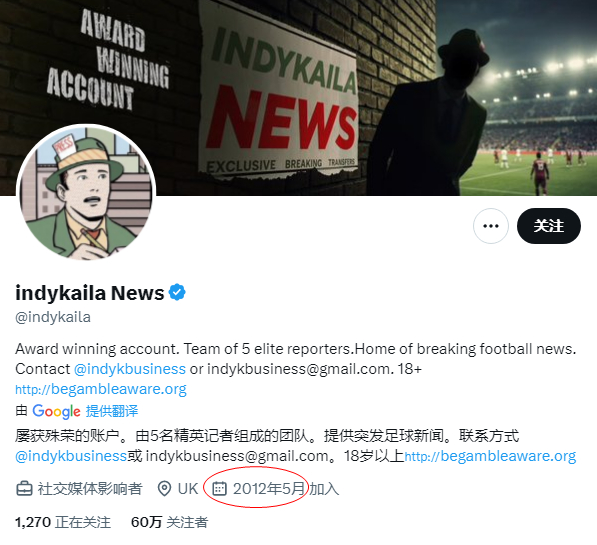Click the 社交媒体影响者 category label
Image resolution: width=597 pixels, height=545 pixels.
(x=90, y=489)
